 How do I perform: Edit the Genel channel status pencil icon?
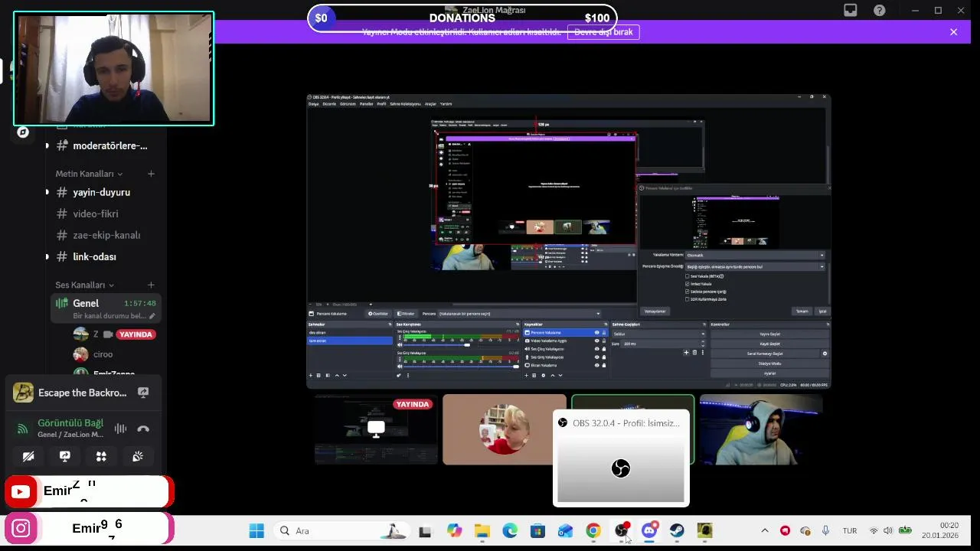pyautogui.click(x=152, y=316)
